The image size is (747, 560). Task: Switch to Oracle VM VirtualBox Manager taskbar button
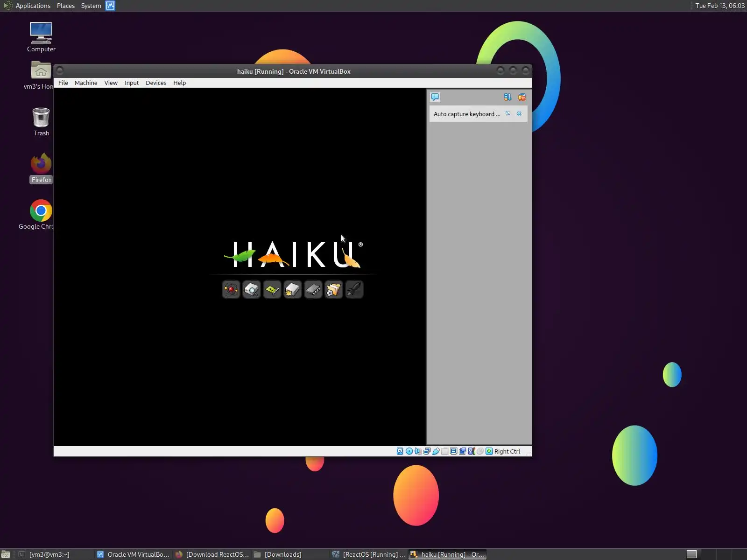134,554
